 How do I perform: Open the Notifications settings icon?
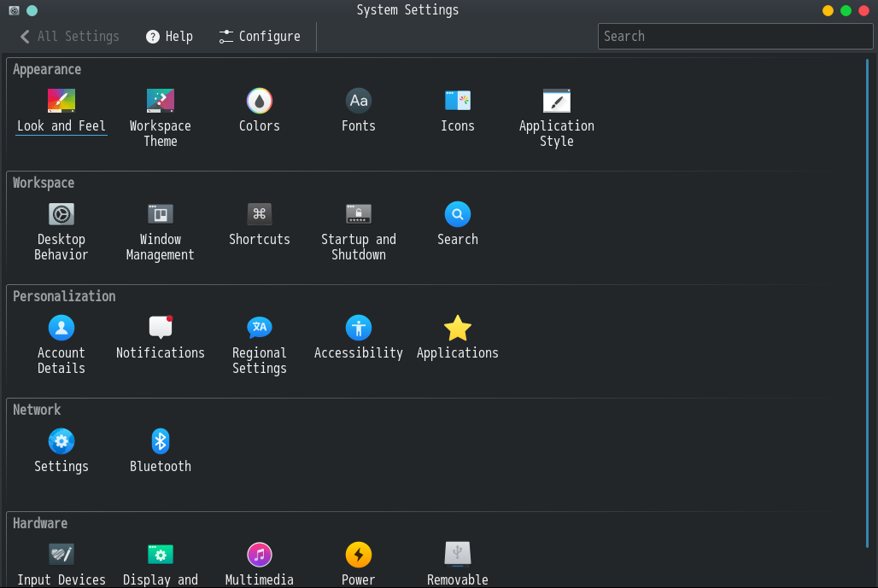pyautogui.click(x=161, y=328)
